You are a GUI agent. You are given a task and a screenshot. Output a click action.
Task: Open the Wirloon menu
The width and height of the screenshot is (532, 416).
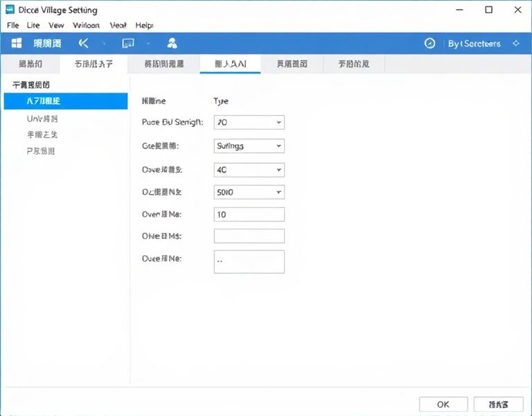[86, 25]
